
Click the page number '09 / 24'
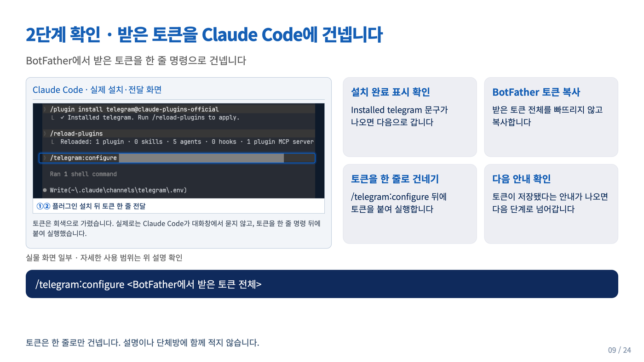coord(620,350)
